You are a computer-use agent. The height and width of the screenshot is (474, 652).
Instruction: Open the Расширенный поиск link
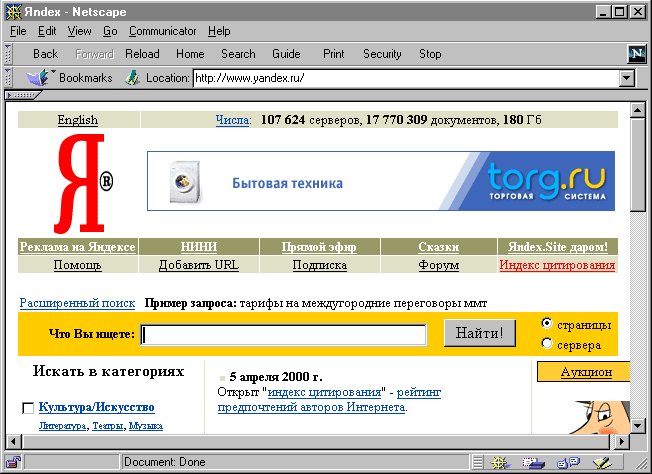click(x=77, y=303)
